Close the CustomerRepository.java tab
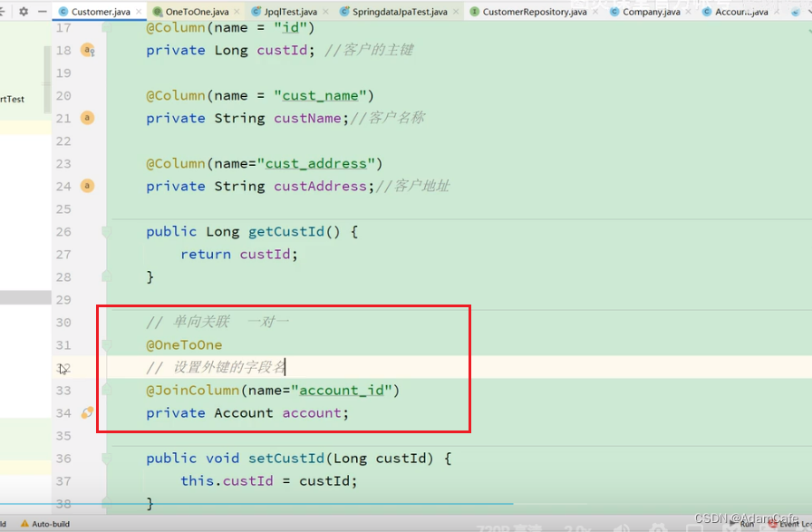 595,12
